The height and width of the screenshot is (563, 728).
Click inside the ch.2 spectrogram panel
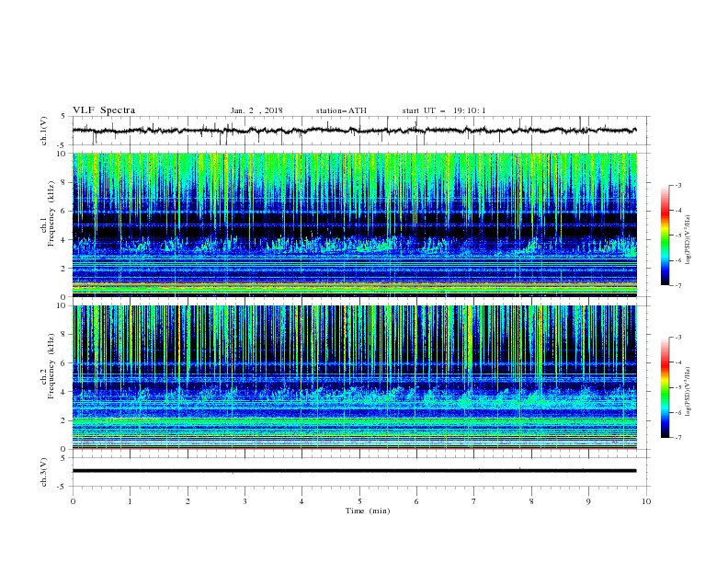point(355,377)
